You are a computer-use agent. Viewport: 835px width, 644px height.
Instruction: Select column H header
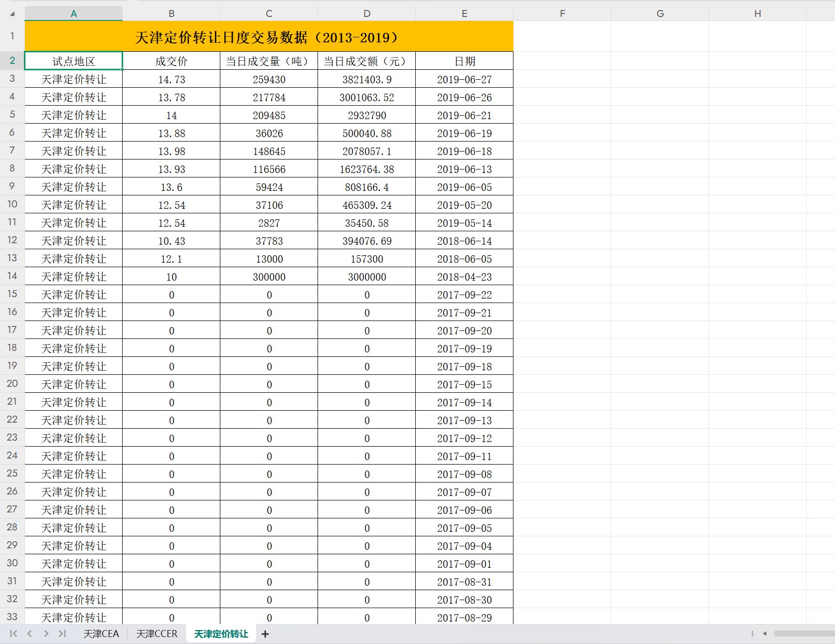758,13
